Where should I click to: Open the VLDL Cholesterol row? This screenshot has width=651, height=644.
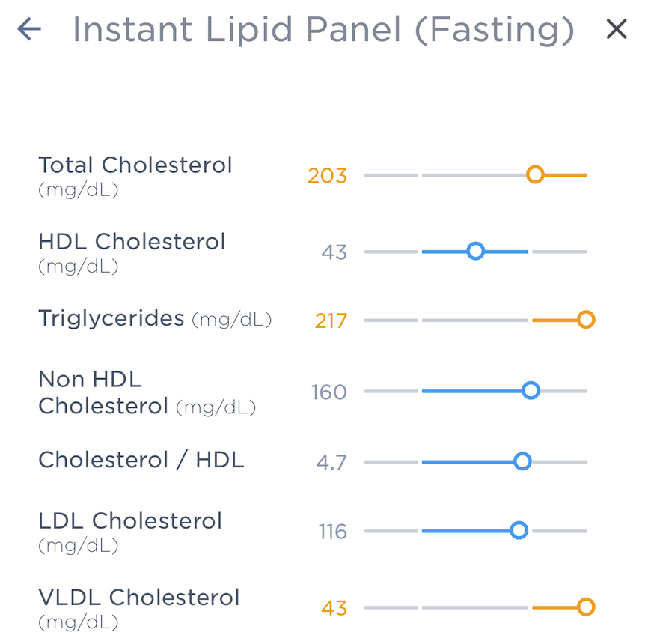coord(138,598)
